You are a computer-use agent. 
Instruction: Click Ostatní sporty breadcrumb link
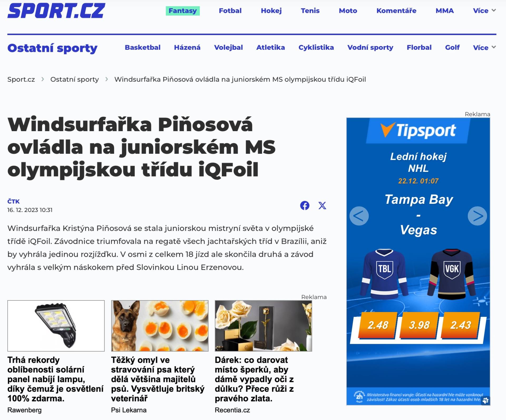click(x=74, y=79)
